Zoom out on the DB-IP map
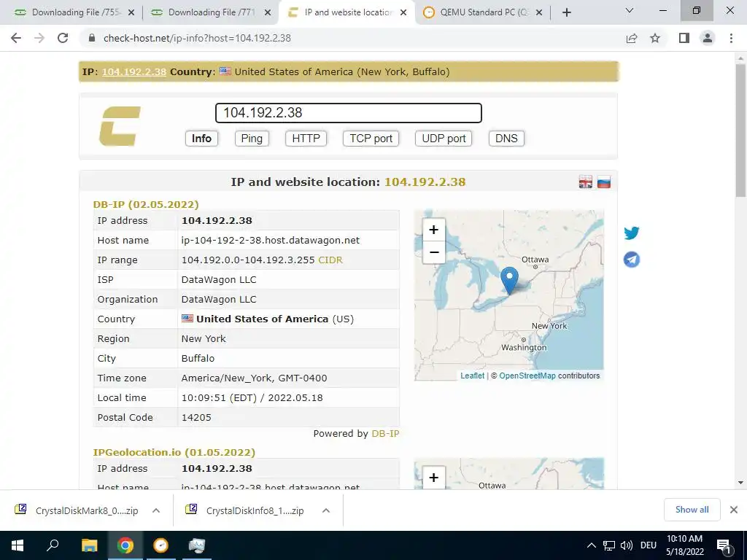This screenshot has width=747, height=560. tap(433, 252)
